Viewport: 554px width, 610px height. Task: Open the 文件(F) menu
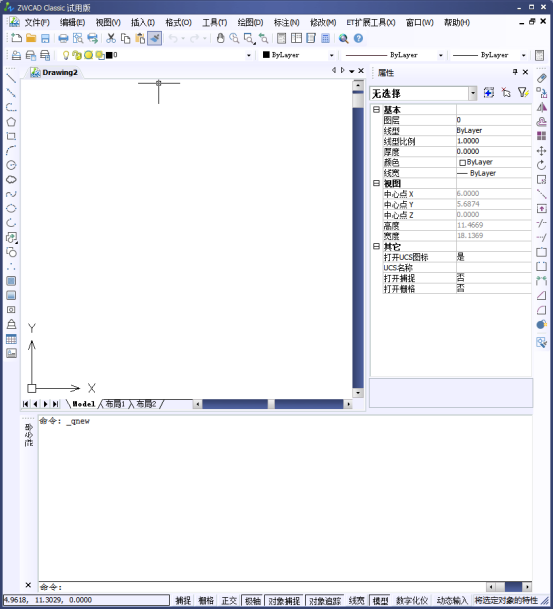coord(37,23)
